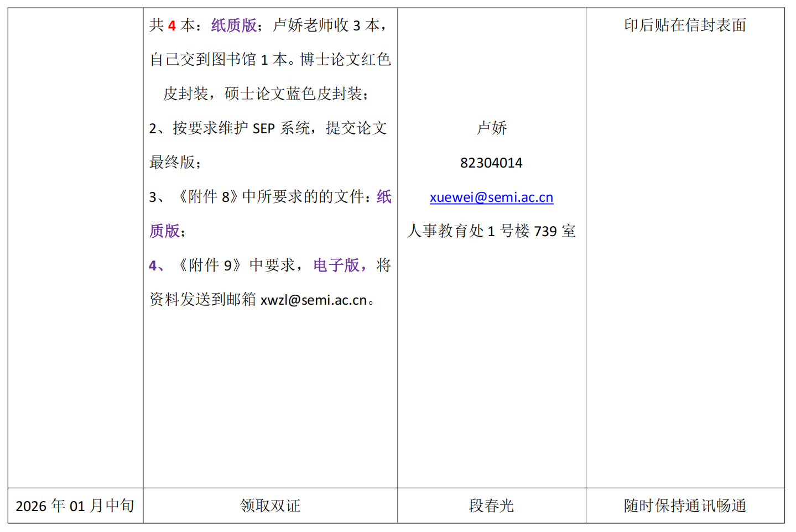796x532 pixels.
Task: Select the purple 电子版 text
Action: (x=336, y=265)
